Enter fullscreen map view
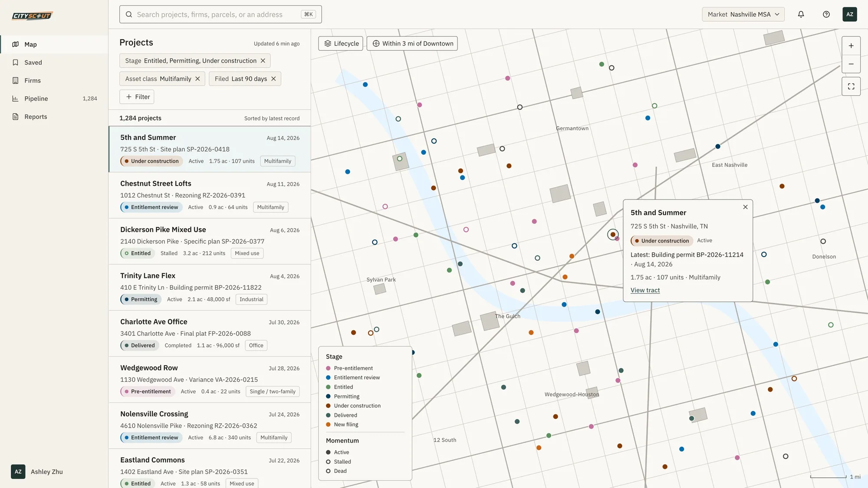Screen dimensions: 868x488 851,86
